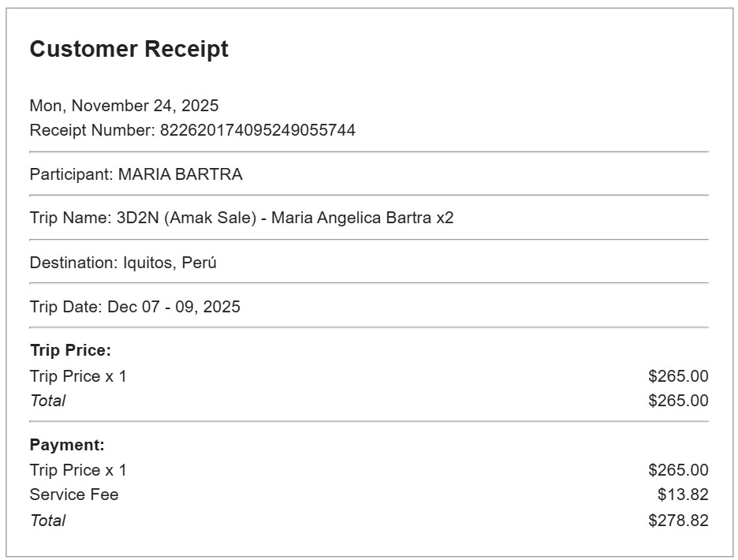Click Trip Price x 1 in Trip Price section
The width and height of the screenshot is (738, 560).
(x=78, y=376)
